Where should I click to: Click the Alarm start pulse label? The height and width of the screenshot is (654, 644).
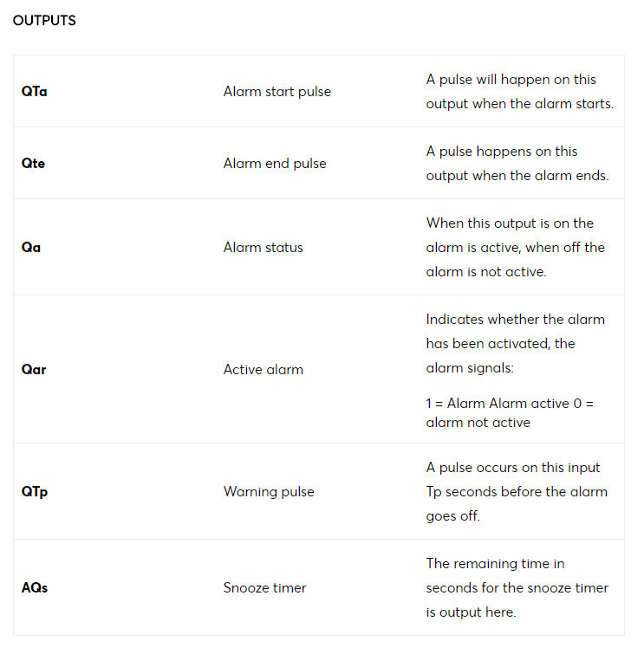click(x=277, y=91)
